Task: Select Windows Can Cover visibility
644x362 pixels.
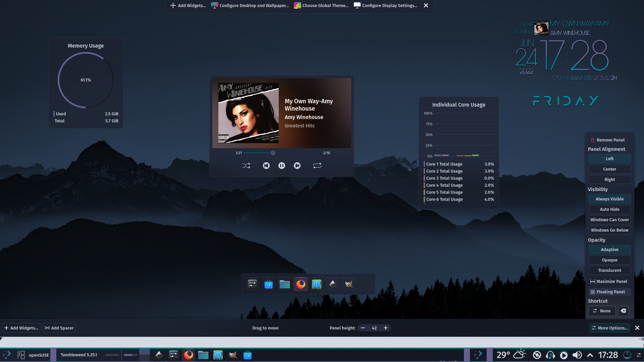Action: (x=609, y=220)
